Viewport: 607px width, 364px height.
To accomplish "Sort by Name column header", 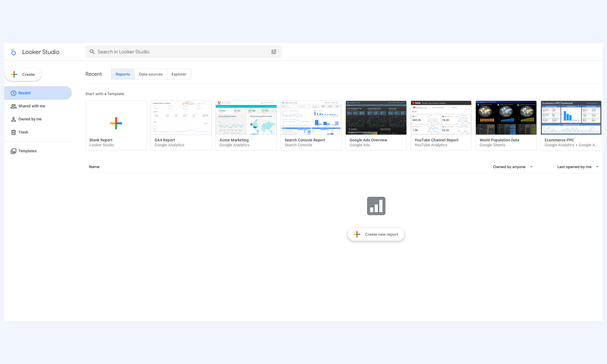I will click(94, 167).
